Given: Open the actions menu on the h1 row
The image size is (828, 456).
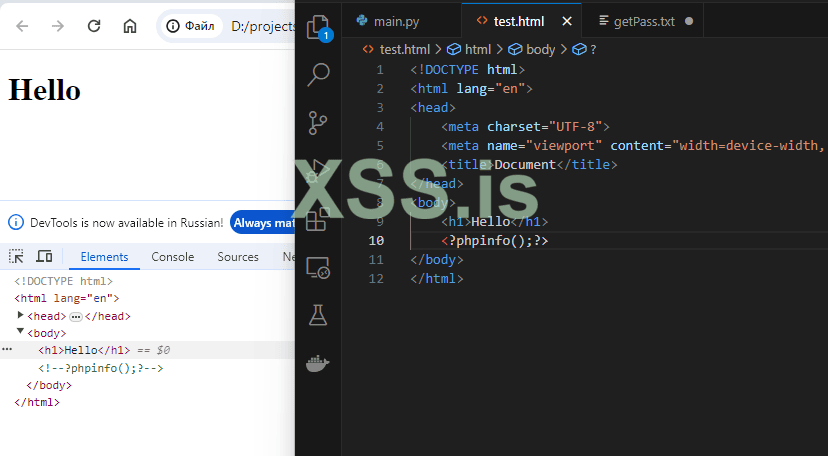Looking at the screenshot, I should pos(7,349).
